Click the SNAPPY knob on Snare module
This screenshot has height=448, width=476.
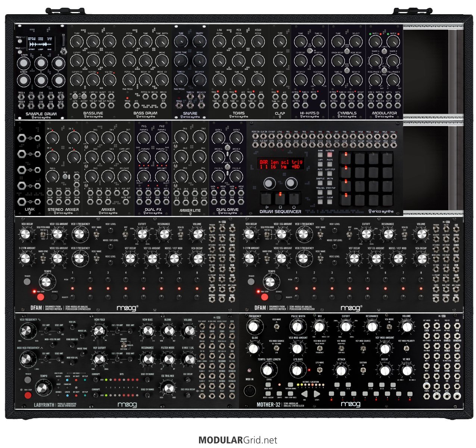(x=199, y=42)
